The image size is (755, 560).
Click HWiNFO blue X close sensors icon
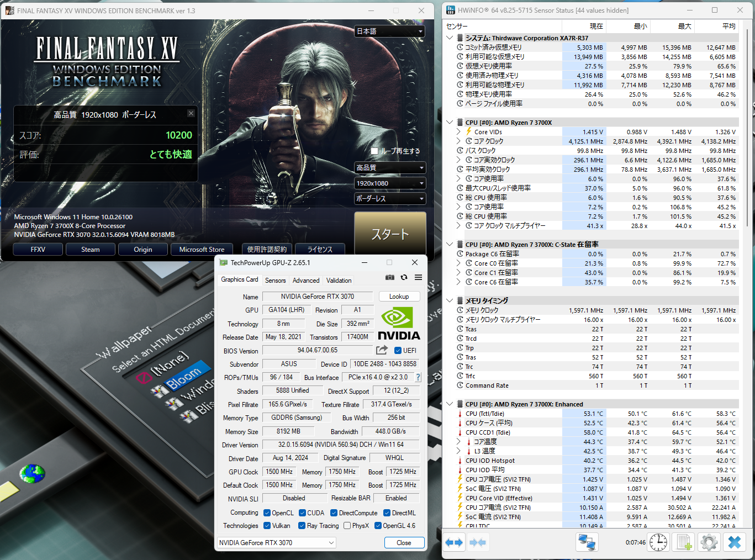(x=735, y=542)
